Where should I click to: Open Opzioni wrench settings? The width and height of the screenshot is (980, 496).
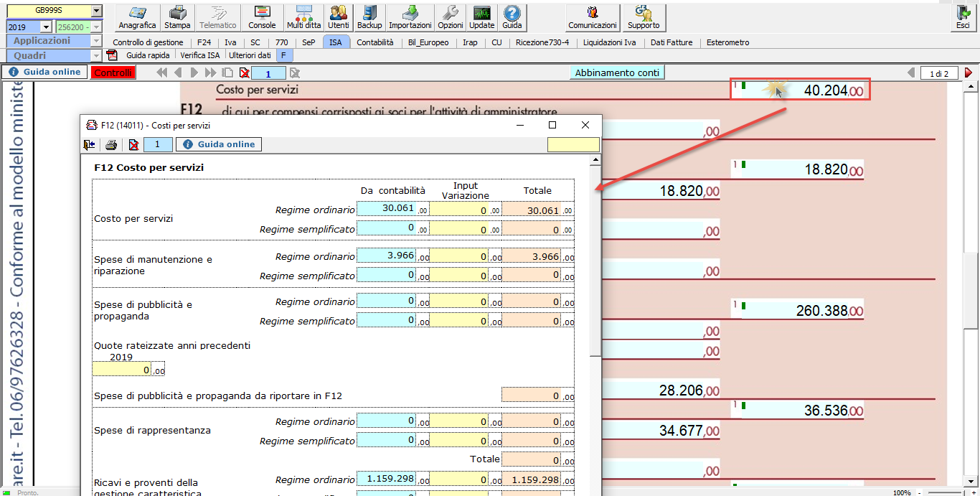click(451, 17)
